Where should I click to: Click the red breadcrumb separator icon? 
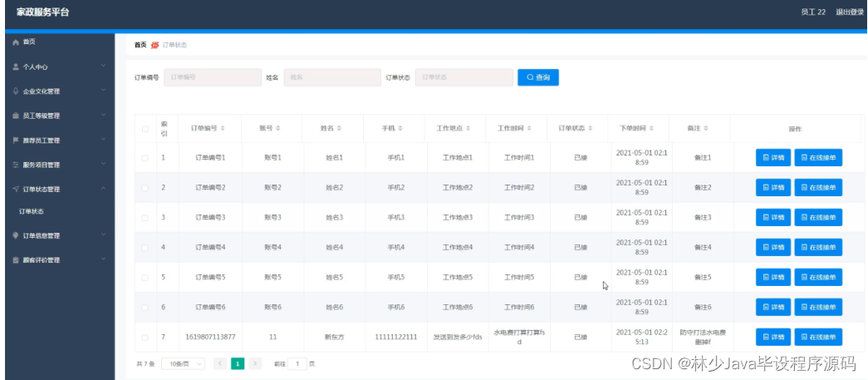[155, 45]
